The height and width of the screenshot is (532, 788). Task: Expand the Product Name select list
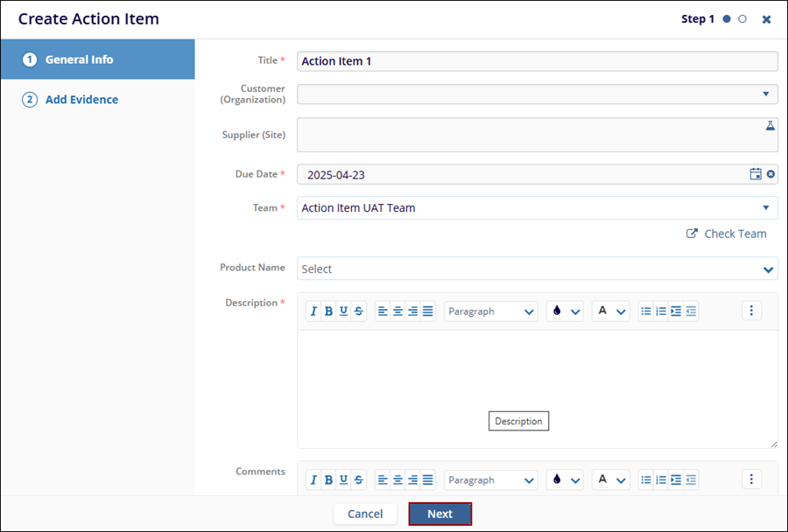pyautogui.click(x=768, y=269)
